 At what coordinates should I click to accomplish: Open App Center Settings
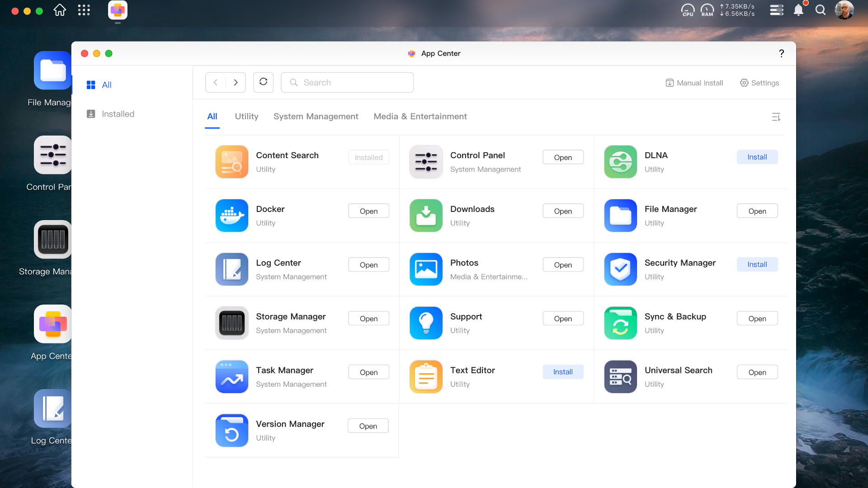[x=759, y=83]
